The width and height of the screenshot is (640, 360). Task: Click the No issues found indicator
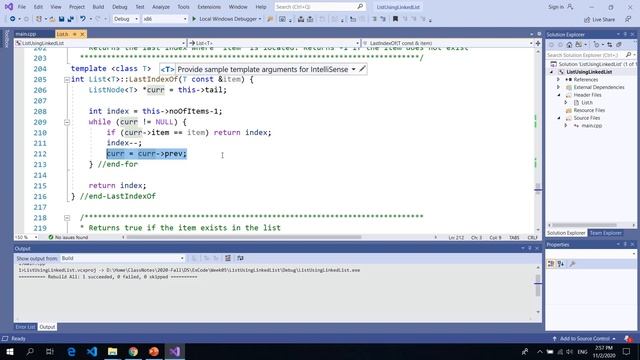pos(68,237)
